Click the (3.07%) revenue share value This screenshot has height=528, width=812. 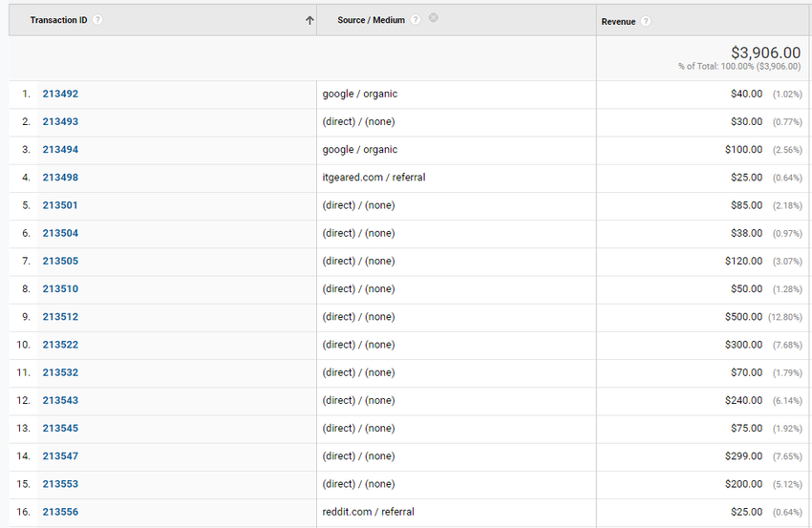(x=787, y=262)
